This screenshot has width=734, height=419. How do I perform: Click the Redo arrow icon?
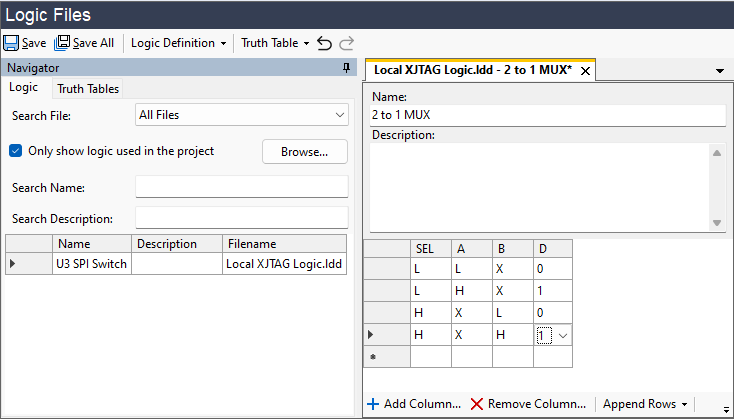click(x=346, y=43)
